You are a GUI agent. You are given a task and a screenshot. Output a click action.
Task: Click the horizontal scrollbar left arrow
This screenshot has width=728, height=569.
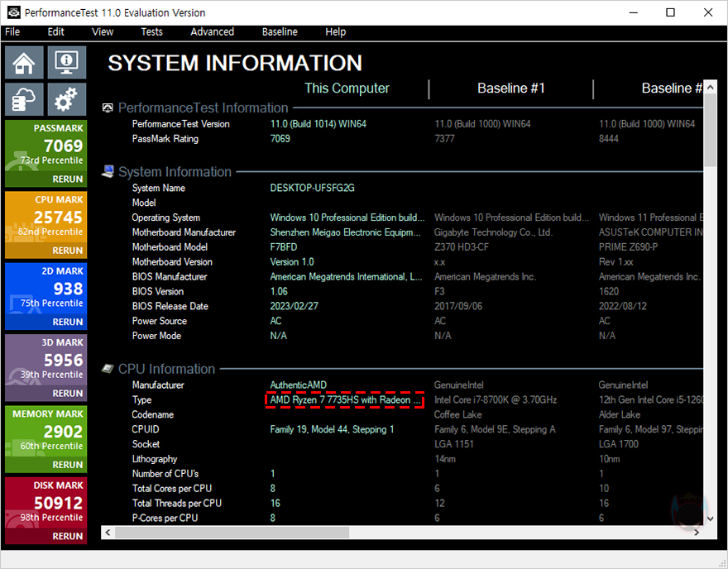[108, 533]
